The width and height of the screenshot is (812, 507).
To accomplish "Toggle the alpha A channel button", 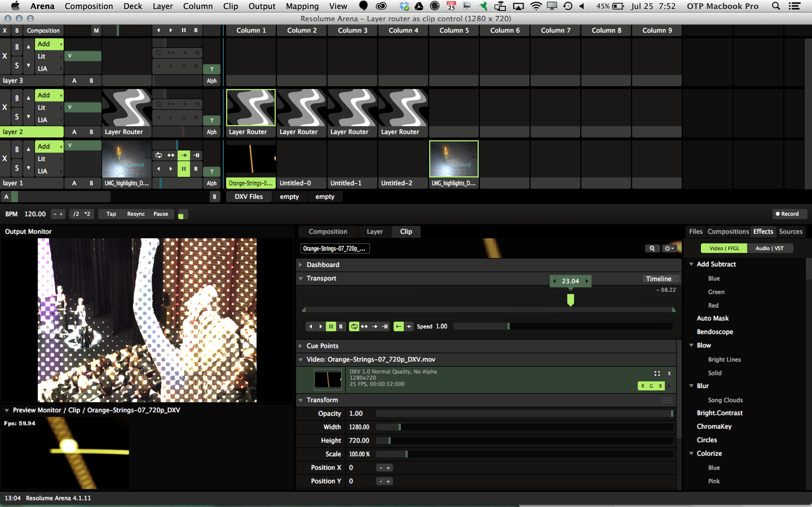I will (x=669, y=386).
